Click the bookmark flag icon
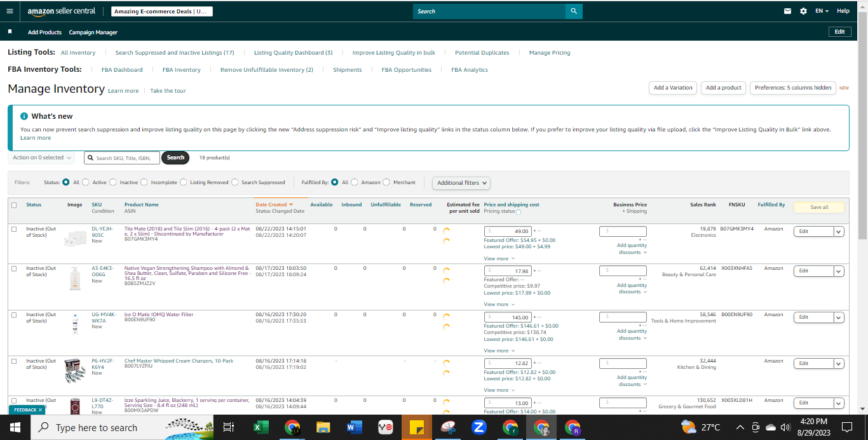Image resolution: width=868 pixels, height=440 pixels. [10, 31]
